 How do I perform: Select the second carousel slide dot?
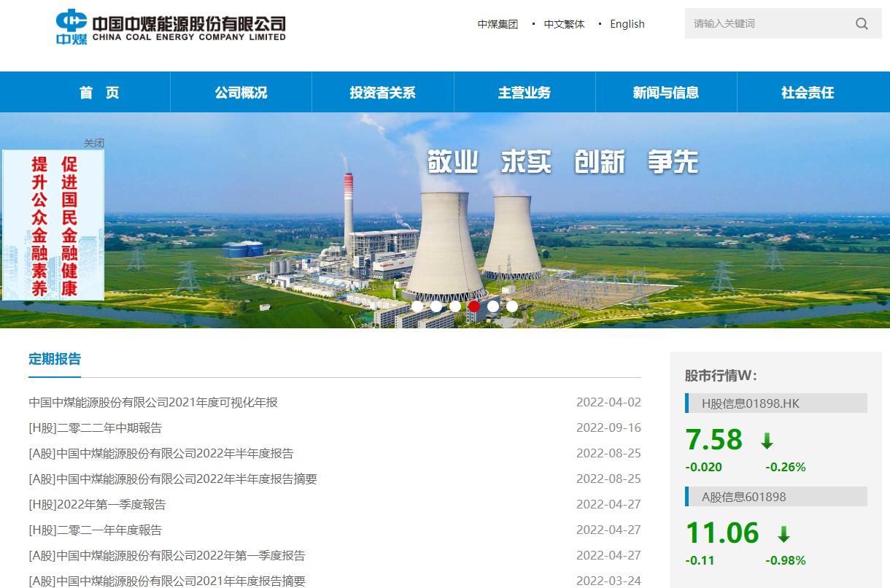click(436, 306)
